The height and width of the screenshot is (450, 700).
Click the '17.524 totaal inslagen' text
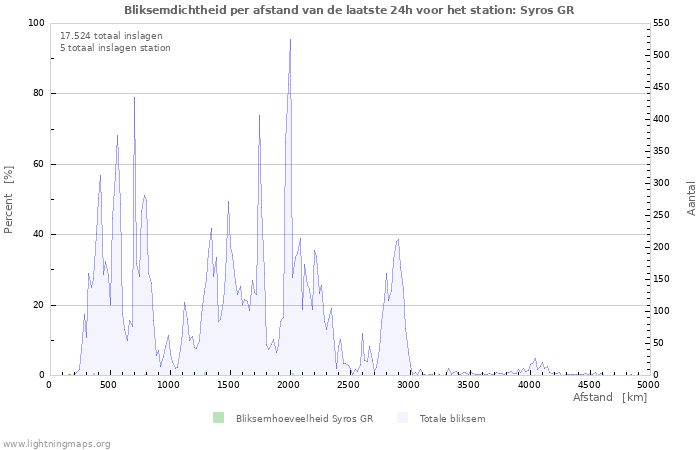coord(111,36)
